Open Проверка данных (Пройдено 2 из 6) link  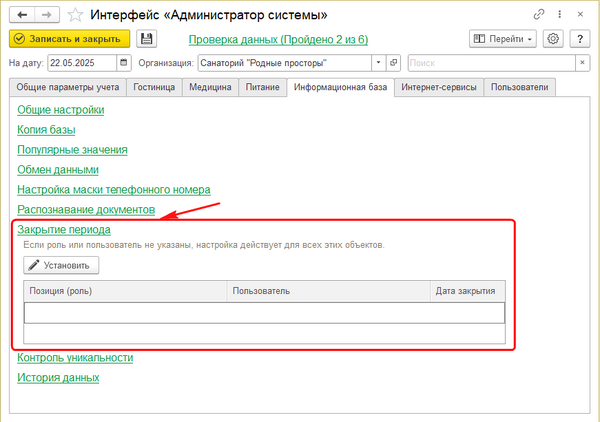278,39
